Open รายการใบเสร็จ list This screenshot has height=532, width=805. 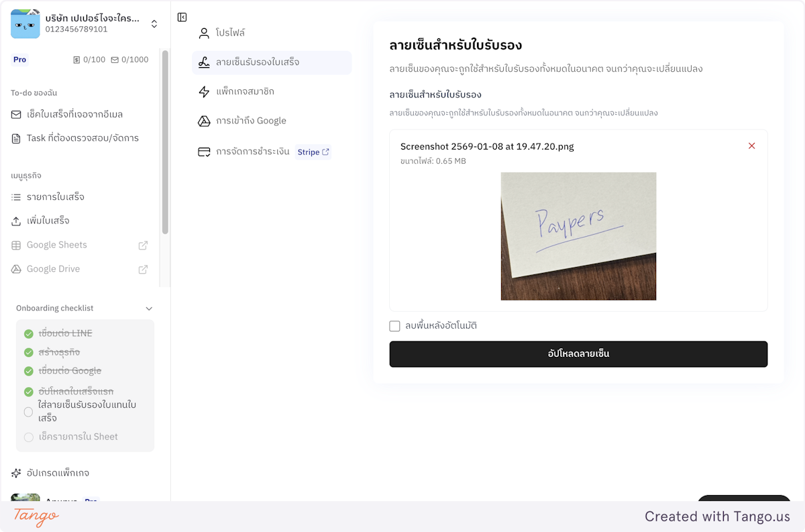[56, 197]
